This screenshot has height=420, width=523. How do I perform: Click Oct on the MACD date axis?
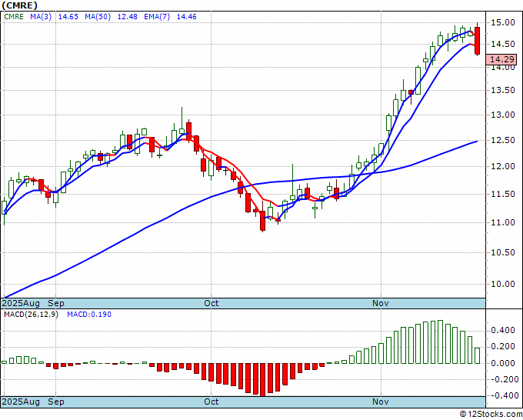(x=212, y=402)
